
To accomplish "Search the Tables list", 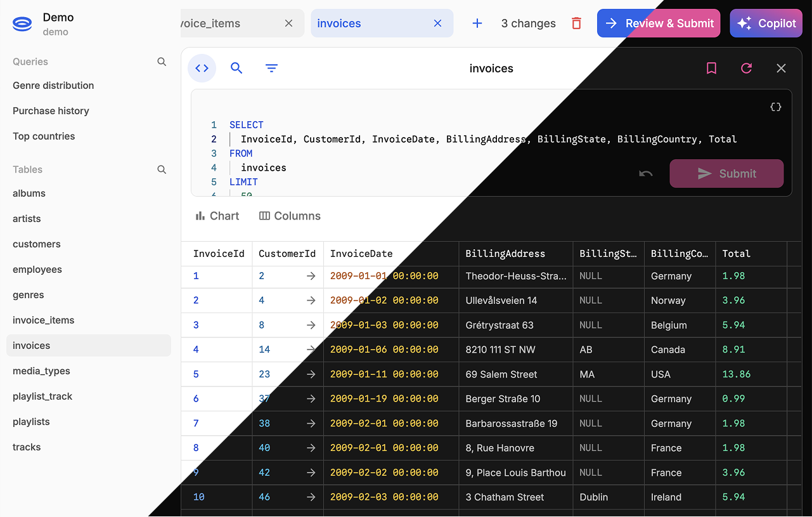I will point(162,169).
